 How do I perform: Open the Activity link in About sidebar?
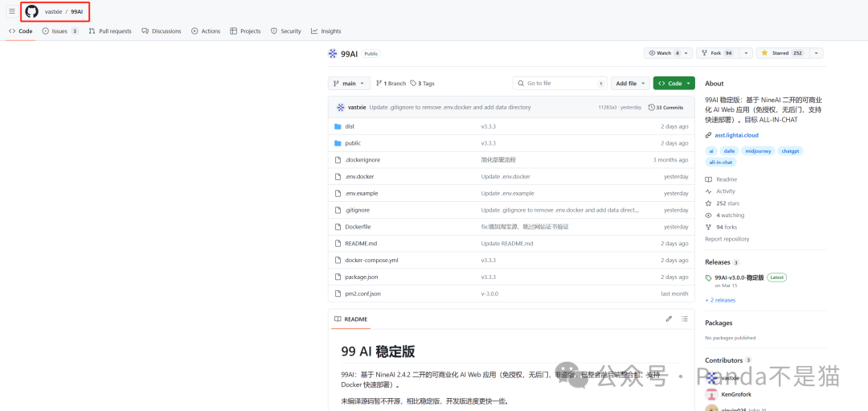720,191
